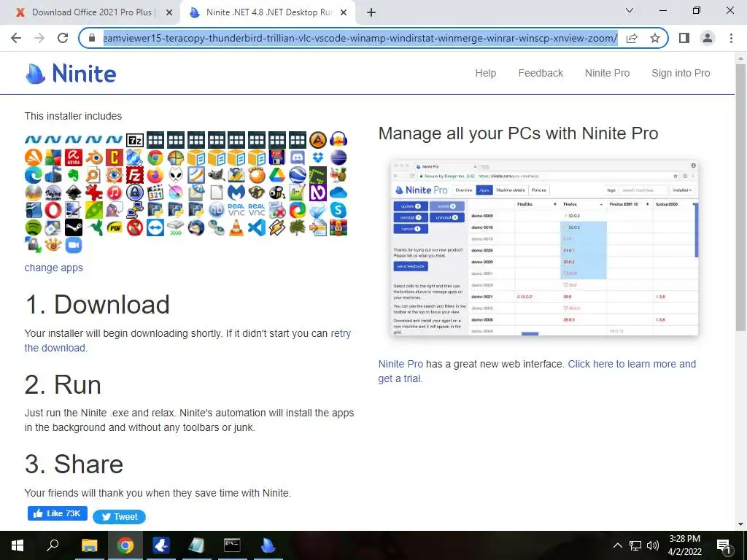This screenshot has width=747, height=560.
Task: Click the Ninite logo in header
Action: pos(71,74)
